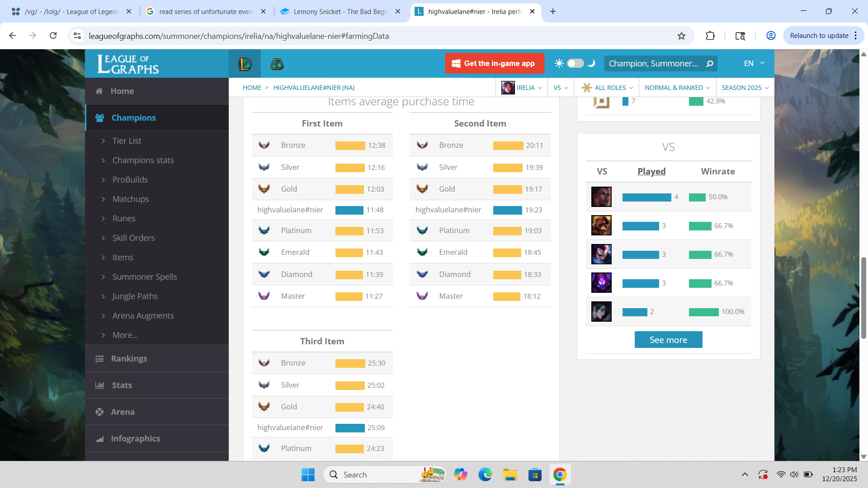
Task: Toggle the light/dark mode switch
Action: tap(575, 63)
